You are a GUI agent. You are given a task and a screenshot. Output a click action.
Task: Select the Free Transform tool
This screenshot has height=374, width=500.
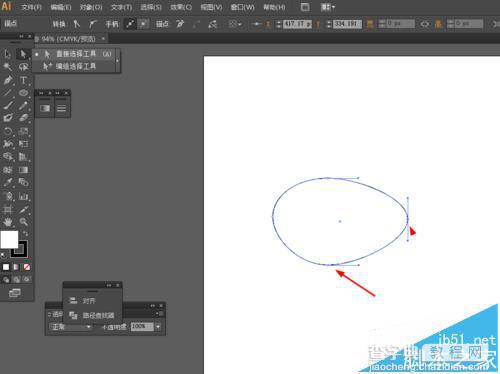pos(23,144)
